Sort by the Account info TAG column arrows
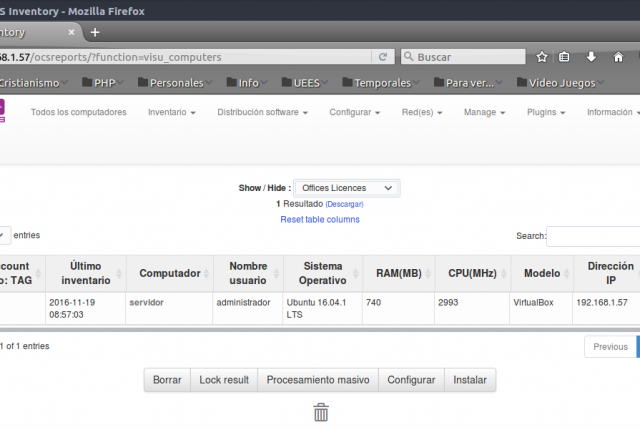This screenshot has width=640, height=430. [38, 273]
